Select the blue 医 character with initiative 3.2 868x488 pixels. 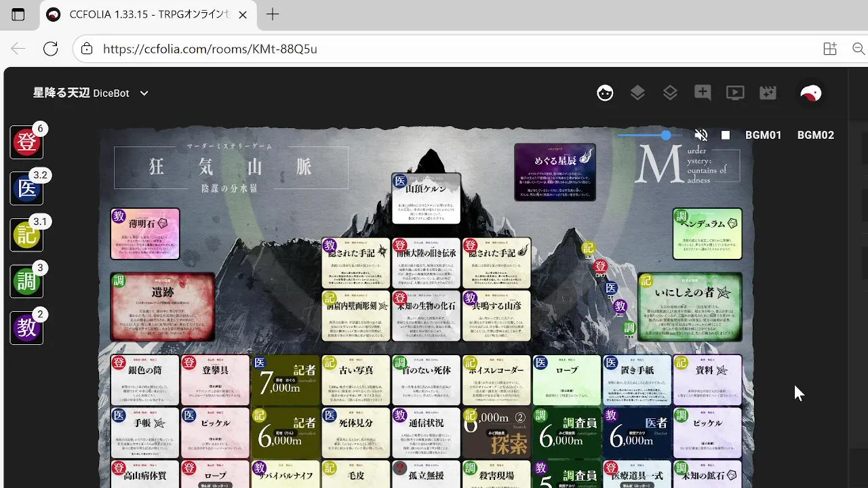tap(27, 188)
